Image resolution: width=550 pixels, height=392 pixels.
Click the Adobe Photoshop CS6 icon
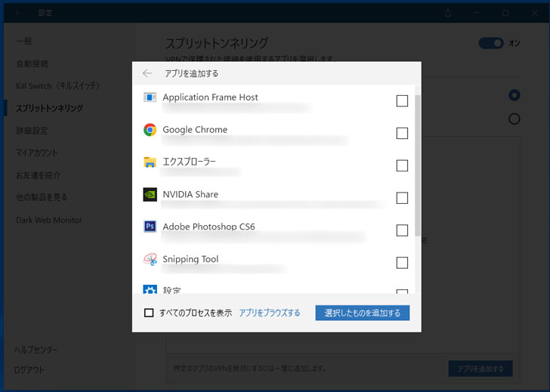pos(150,227)
